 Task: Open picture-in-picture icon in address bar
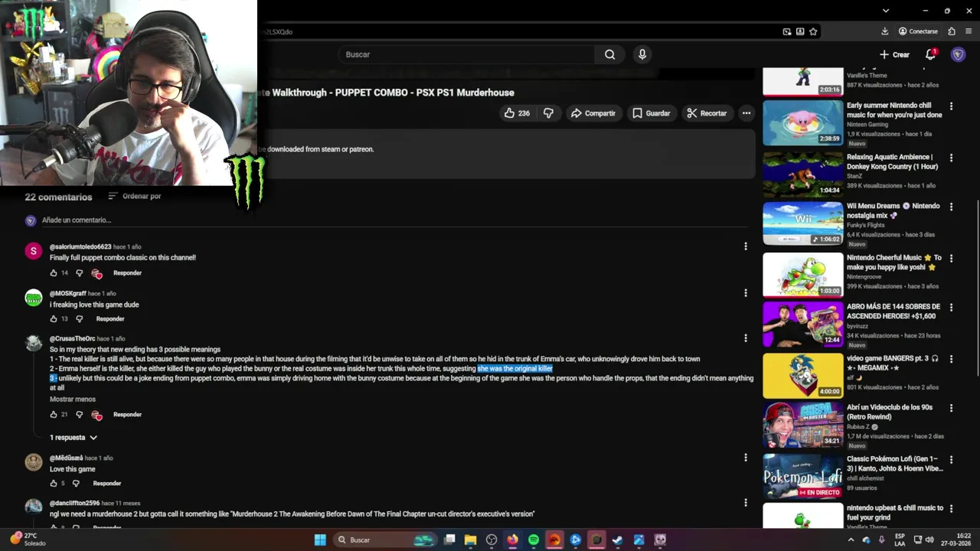pyautogui.click(x=787, y=31)
